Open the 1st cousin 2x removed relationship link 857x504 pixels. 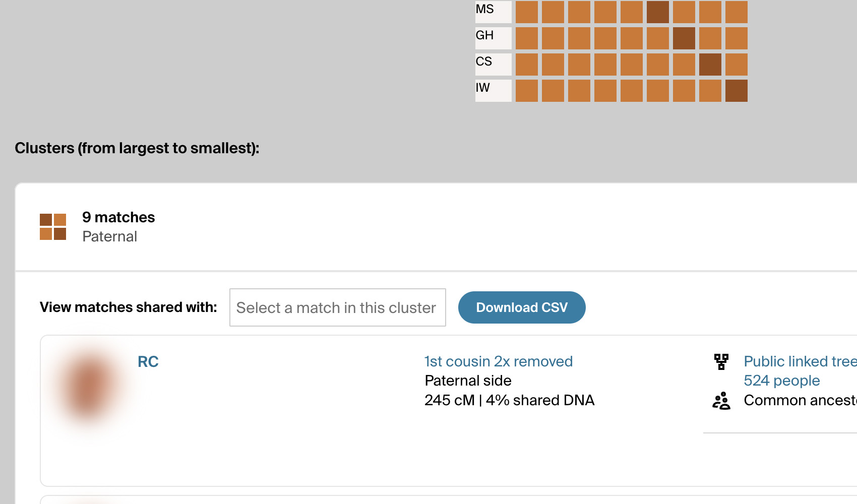[498, 361]
